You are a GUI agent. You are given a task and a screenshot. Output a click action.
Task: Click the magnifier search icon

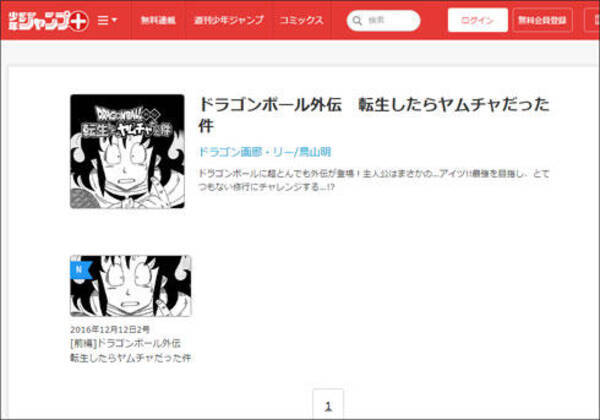coord(357,20)
